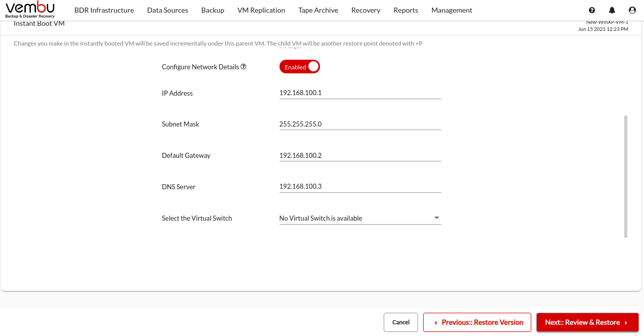Disable the Configure Network Details toggle
The height and width of the screenshot is (336, 644).
pyautogui.click(x=300, y=67)
